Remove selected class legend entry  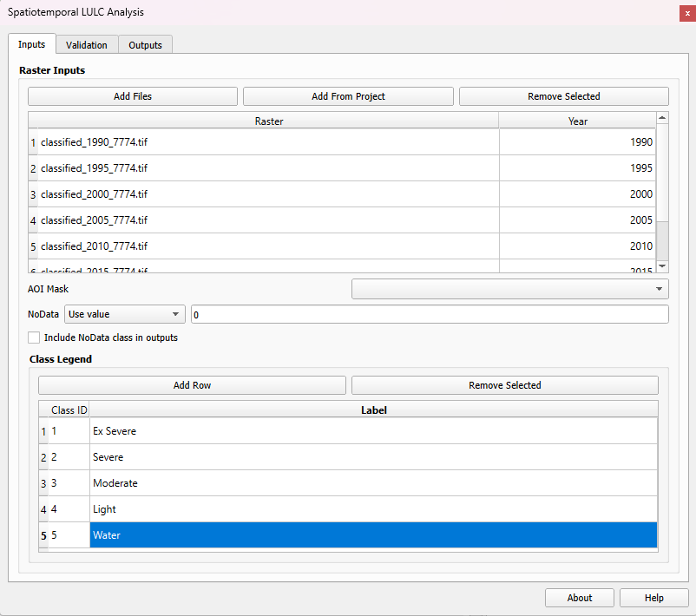pos(504,384)
